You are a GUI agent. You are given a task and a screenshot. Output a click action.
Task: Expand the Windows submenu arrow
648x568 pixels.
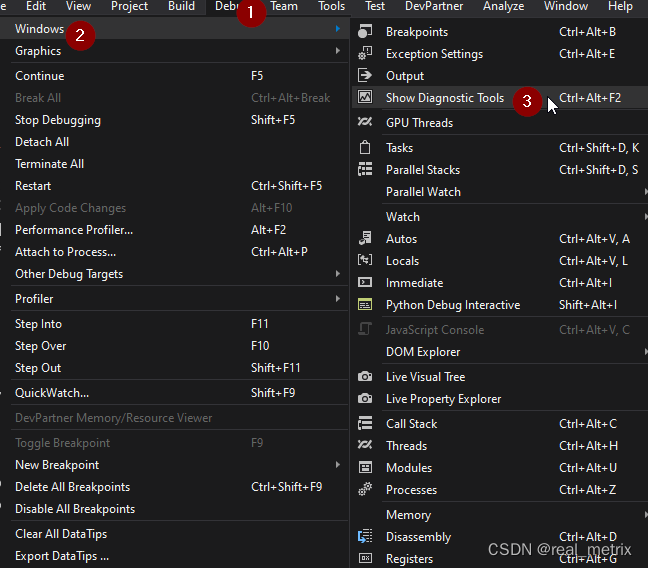click(338, 29)
